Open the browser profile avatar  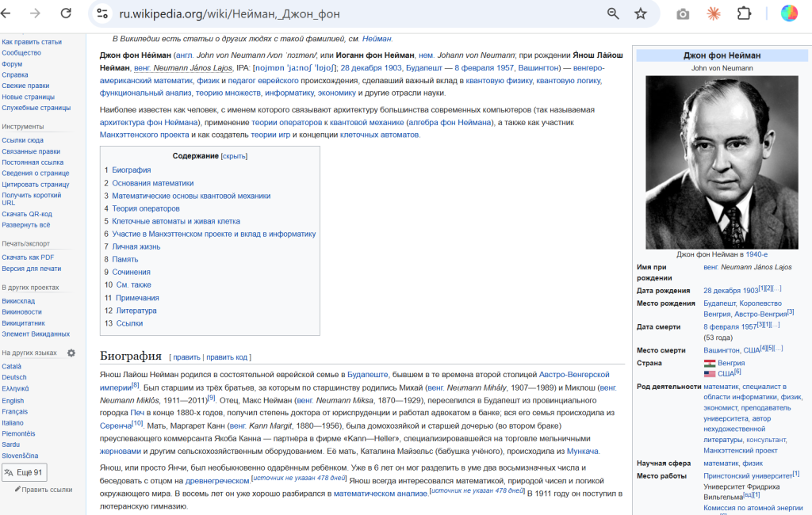[789, 13]
